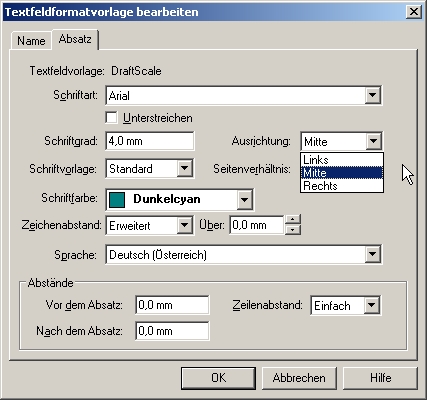Click the Nach dem Absatz field
Screen dimensions: 427x401
click(x=172, y=331)
